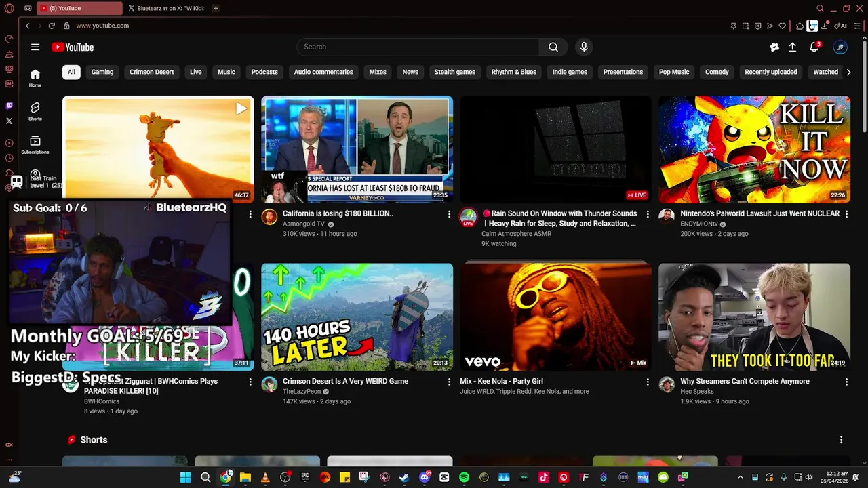Open options for Crimson Desert Is A Very WEIRD Game
The width and height of the screenshot is (868, 488).
coord(448,382)
